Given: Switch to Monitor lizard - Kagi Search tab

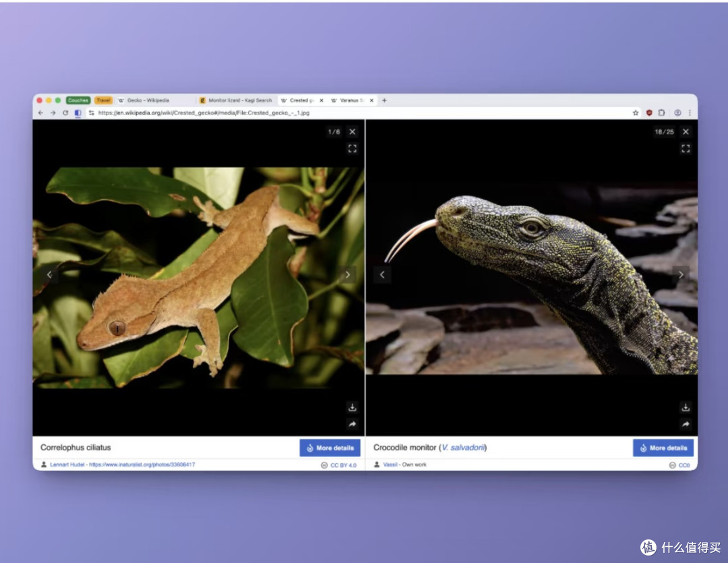Looking at the screenshot, I should coord(236,100).
